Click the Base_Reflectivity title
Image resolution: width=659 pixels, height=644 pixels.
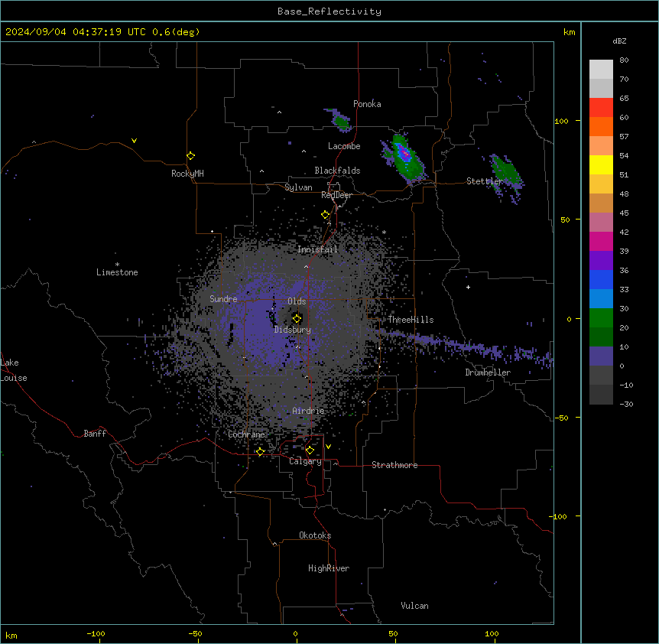click(x=329, y=11)
